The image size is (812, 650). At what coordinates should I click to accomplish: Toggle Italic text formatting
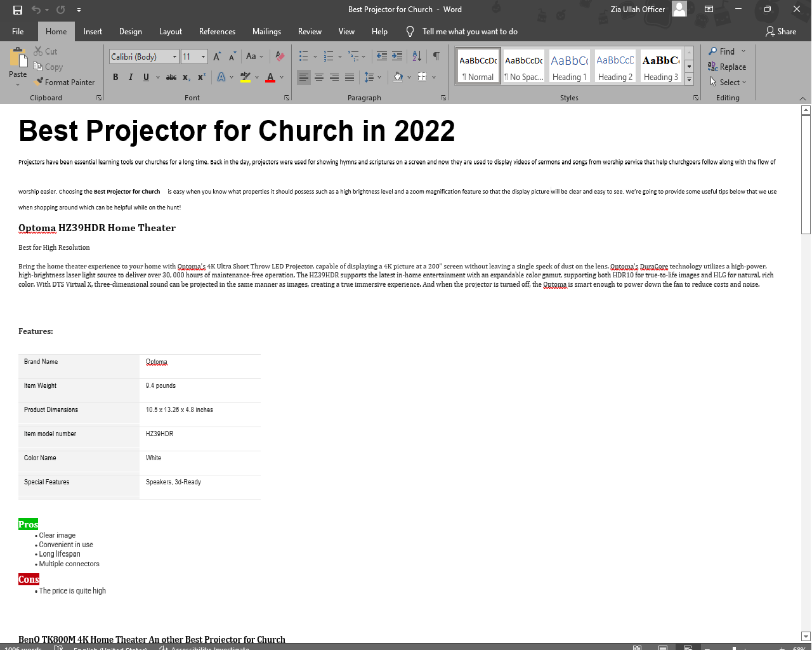click(x=131, y=77)
